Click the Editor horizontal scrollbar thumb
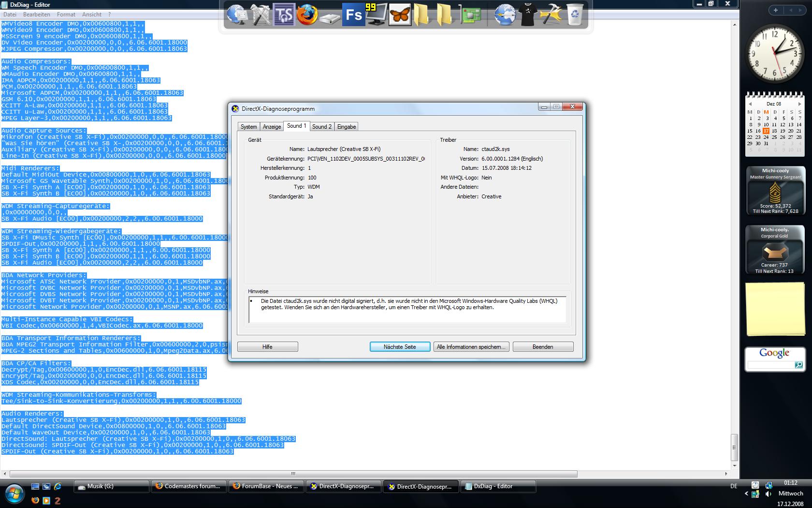Viewport: 812px width, 508px height. tap(293, 474)
